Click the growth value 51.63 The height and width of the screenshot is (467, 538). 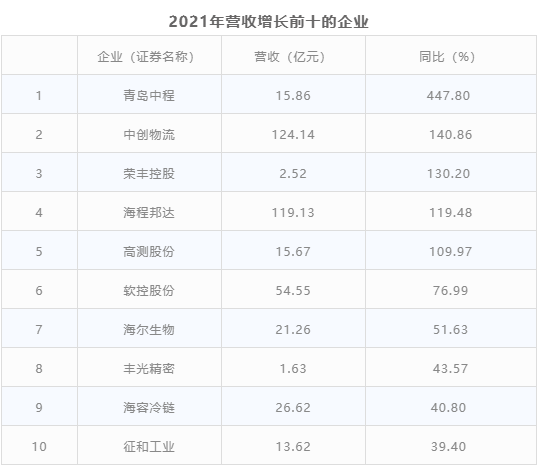point(451,330)
